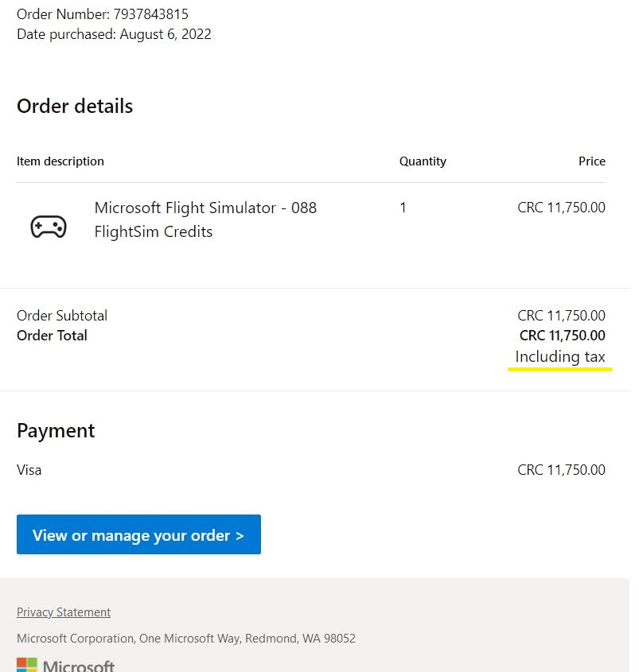639x672 pixels.
Task: Click the bold Order Total amount
Action: [x=563, y=335]
